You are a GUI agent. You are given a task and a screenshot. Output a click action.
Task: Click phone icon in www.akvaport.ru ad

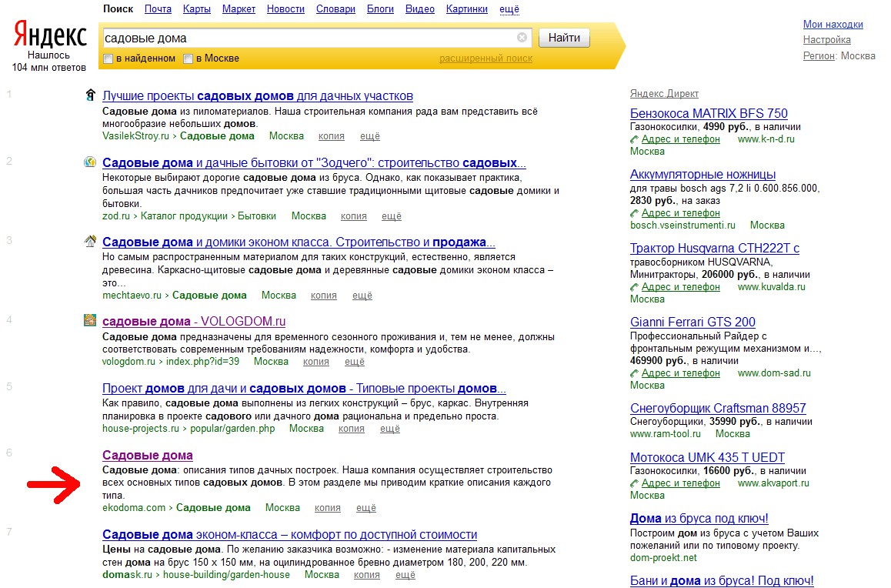tap(634, 484)
